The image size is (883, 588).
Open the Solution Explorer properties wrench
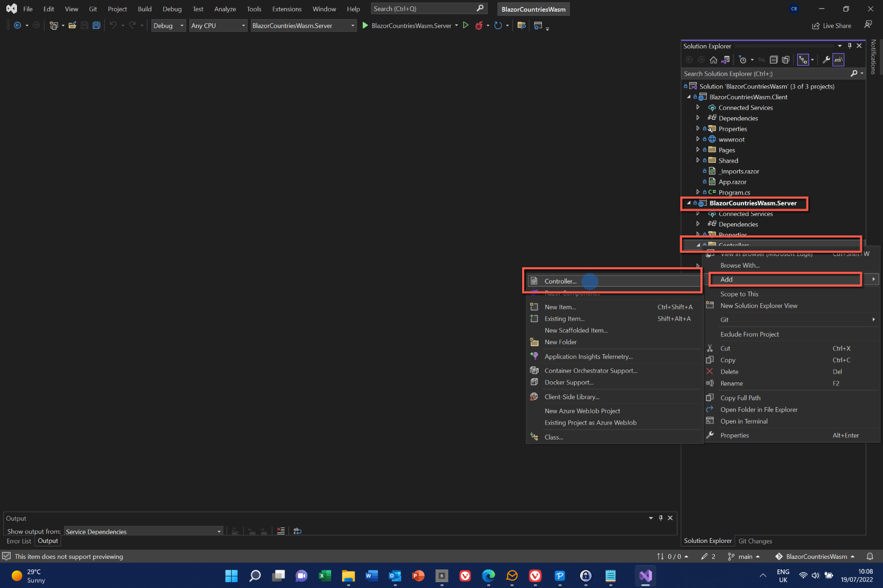pyautogui.click(x=826, y=60)
